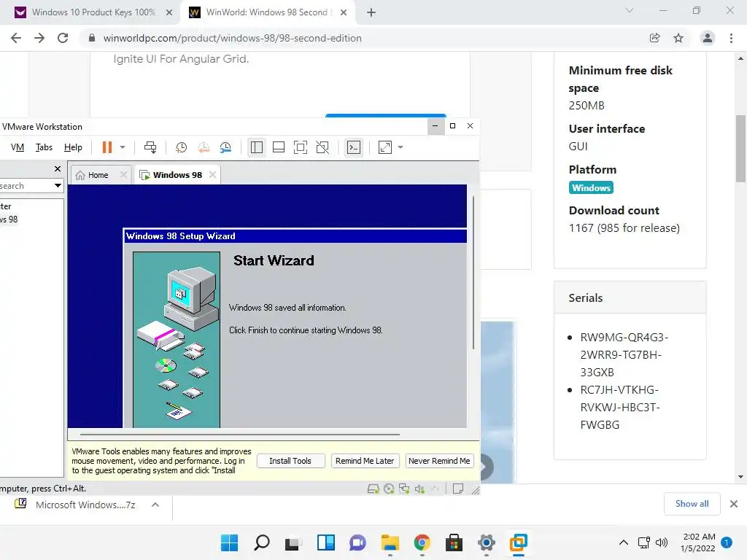Close the VMware library panel
Screen dimensions: 747x560
(58, 168)
